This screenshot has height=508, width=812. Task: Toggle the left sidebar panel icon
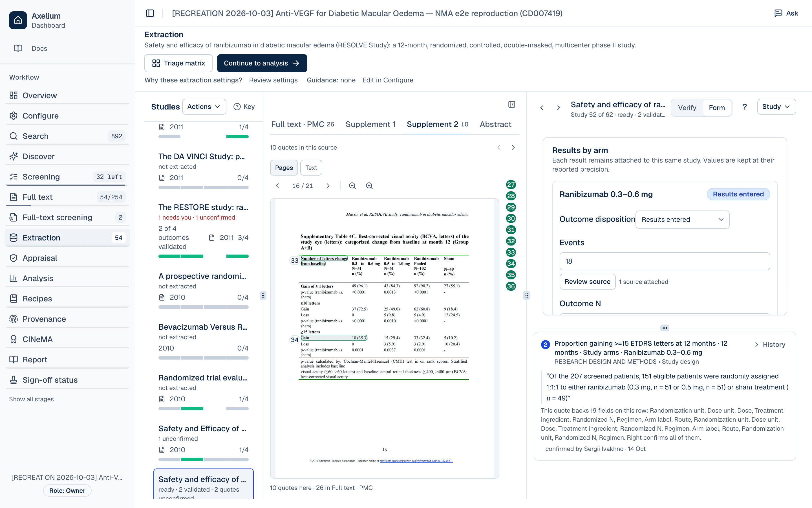(x=150, y=13)
